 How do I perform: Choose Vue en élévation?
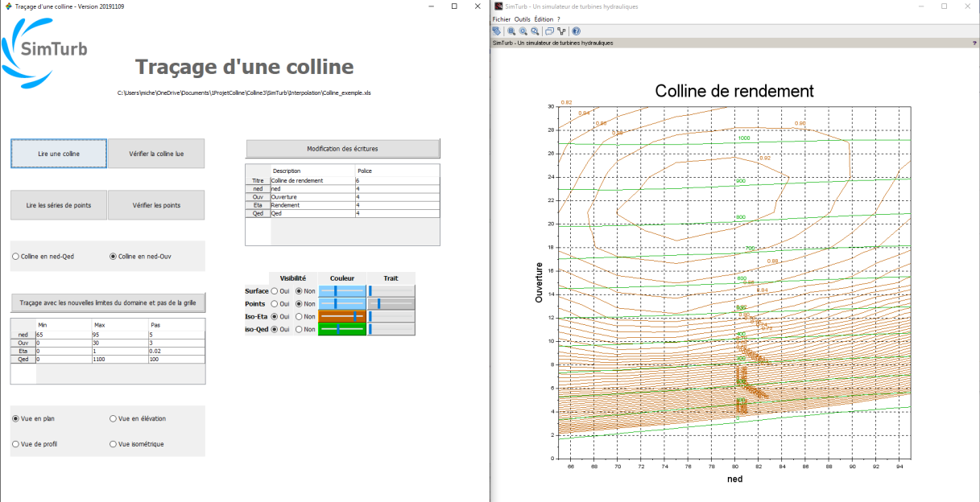pyautogui.click(x=113, y=418)
